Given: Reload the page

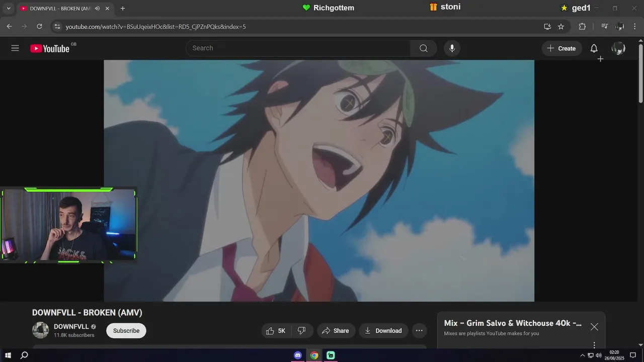Looking at the screenshot, I should (39, 26).
